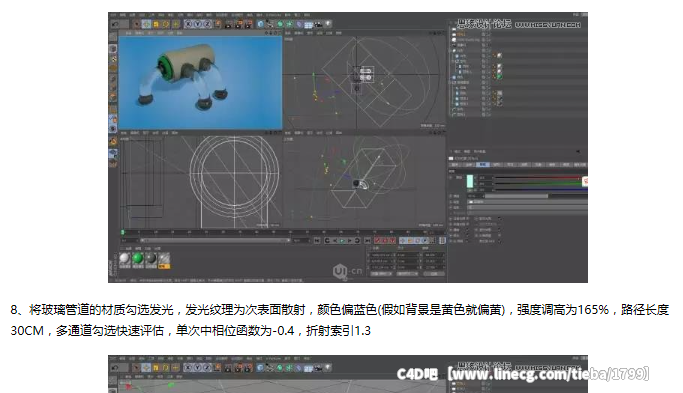Open the blue Cube primitive icon
The width and height of the screenshot is (683, 393).
point(260,24)
